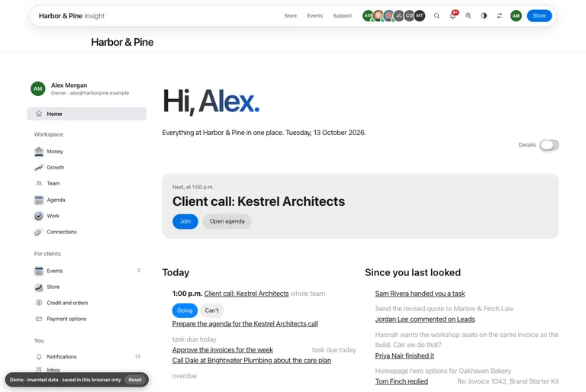Viewport: 586px width, 392px height.
Task: Click the Agenda calendar icon
Action: click(x=39, y=200)
